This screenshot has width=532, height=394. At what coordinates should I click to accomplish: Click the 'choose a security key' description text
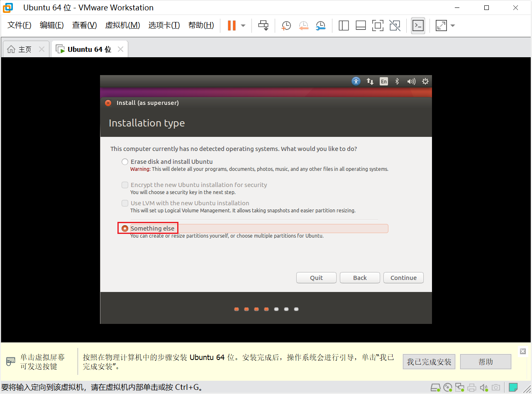point(183,192)
